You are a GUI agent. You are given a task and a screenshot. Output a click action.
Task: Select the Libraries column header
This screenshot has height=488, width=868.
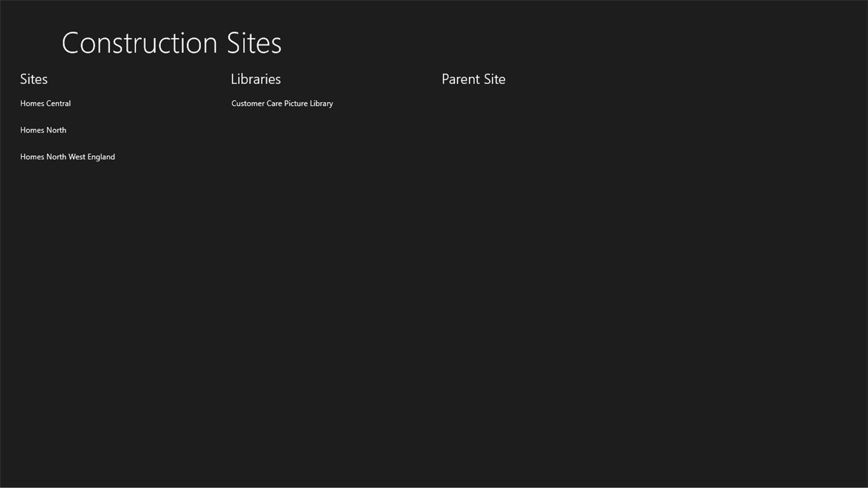coord(256,79)
